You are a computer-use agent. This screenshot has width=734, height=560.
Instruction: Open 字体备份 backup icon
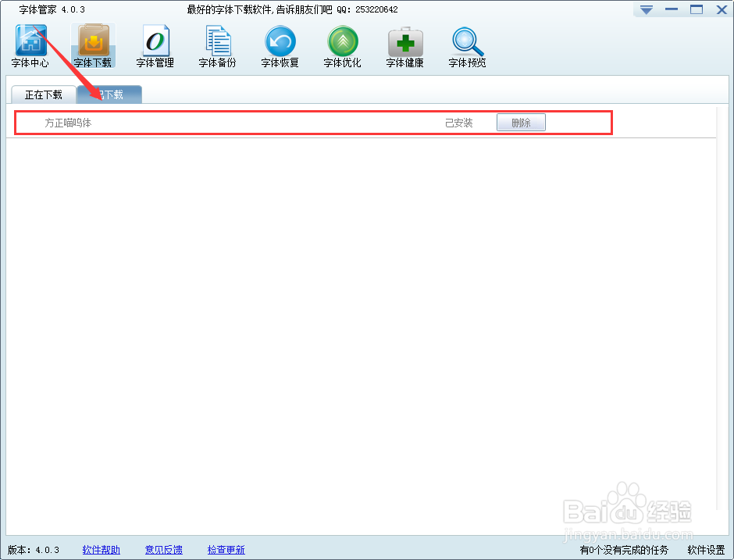coord(218,46)
